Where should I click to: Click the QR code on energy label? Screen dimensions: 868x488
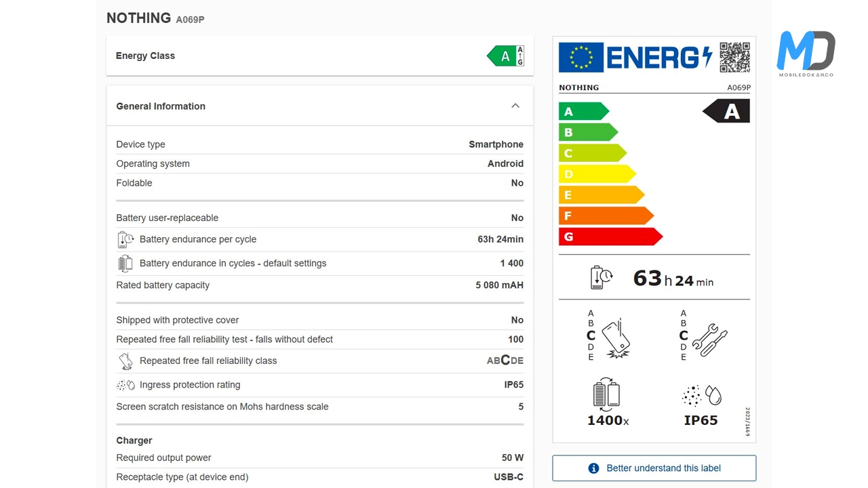(734, 57)
